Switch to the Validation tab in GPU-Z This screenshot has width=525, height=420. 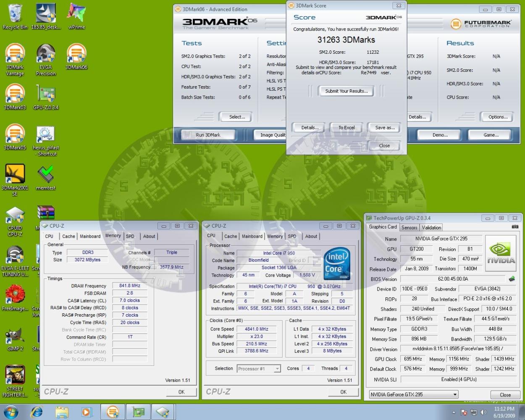(x=431, y=227)
